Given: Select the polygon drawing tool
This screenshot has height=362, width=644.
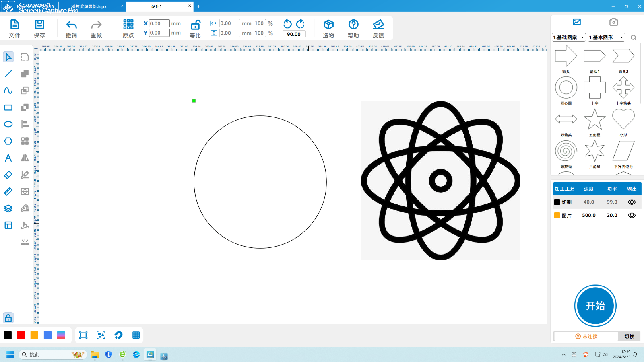Looking at the screenshot, I should click(x=8, y=141).
